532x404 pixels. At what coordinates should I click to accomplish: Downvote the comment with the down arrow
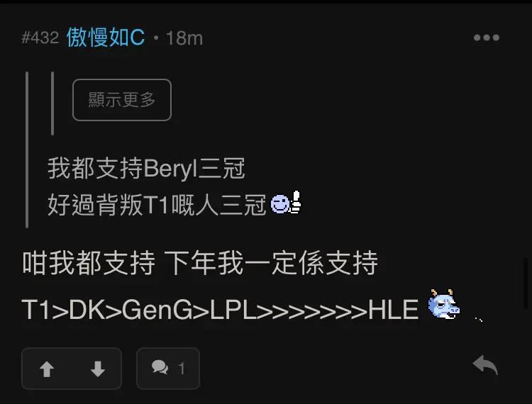coord(98,369)
